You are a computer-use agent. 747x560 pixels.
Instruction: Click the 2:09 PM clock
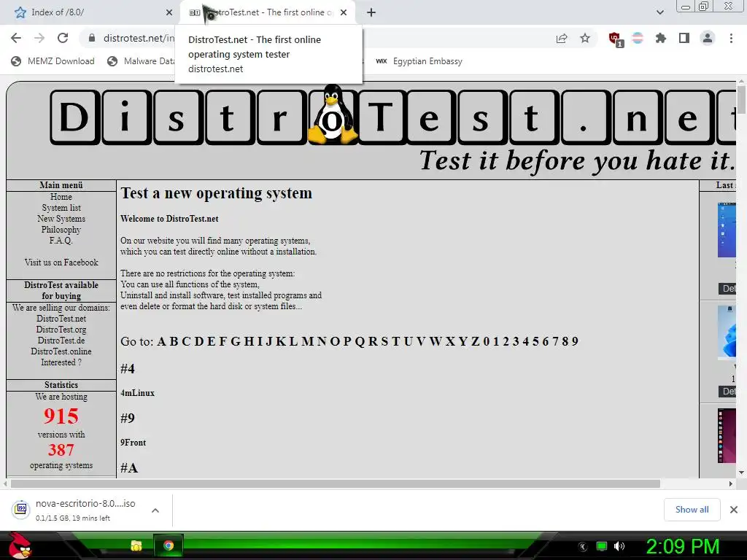pyautogui.click(x=682, y=546)
